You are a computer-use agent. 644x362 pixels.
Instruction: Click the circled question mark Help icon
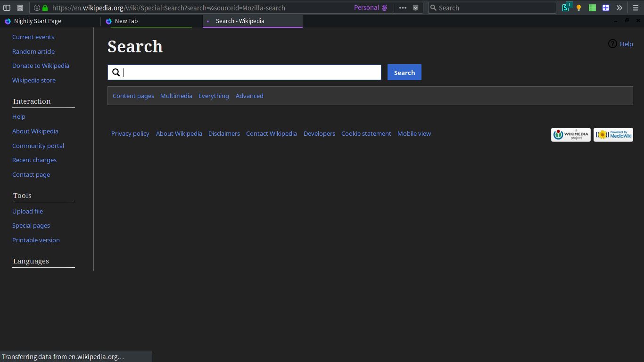coord(612,43)
